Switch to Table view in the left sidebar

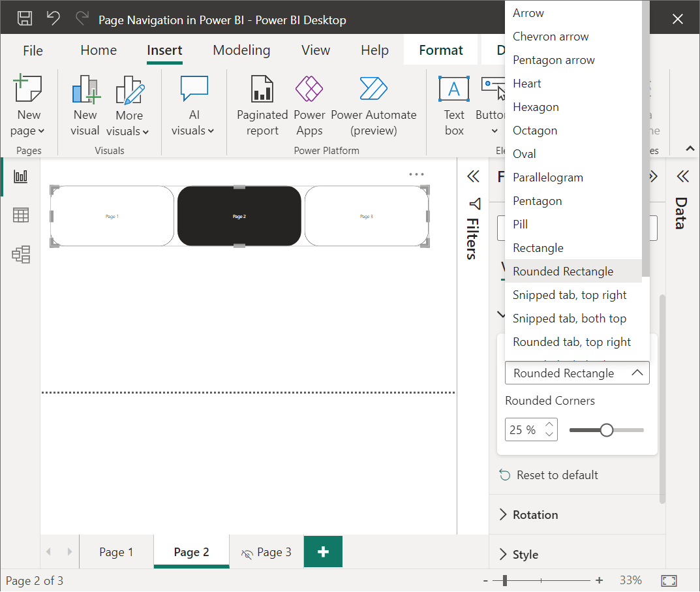pos(20,215)
